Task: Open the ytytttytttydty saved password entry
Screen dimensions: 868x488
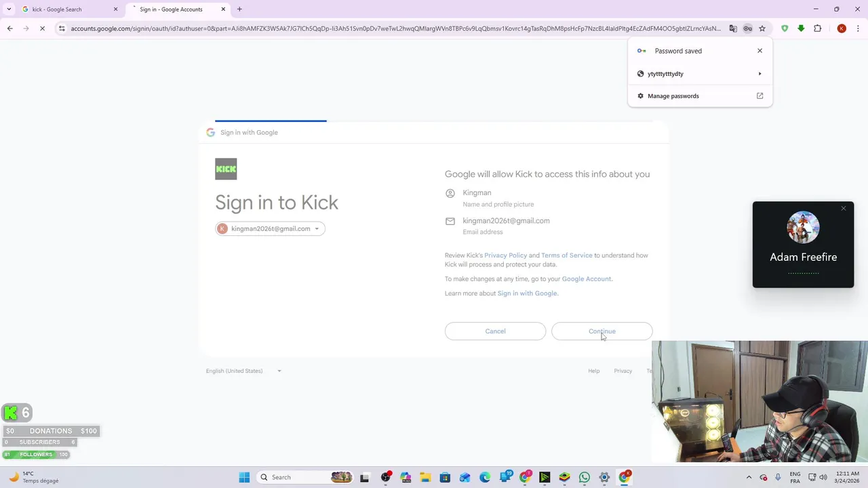Action: point(700,74)
